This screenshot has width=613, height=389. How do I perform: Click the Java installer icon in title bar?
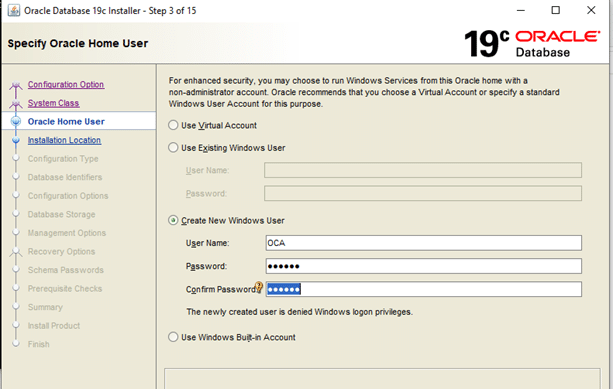[14, 10]
